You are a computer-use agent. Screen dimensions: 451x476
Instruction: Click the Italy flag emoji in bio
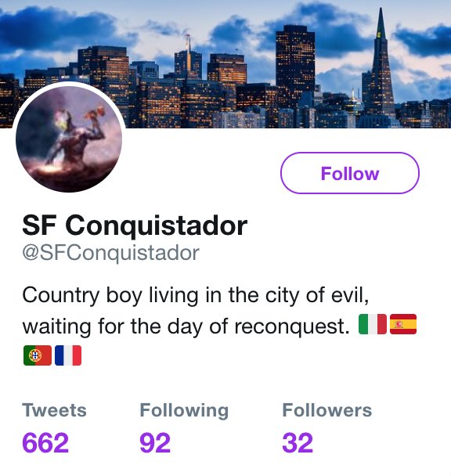click(x=373, y=324)
